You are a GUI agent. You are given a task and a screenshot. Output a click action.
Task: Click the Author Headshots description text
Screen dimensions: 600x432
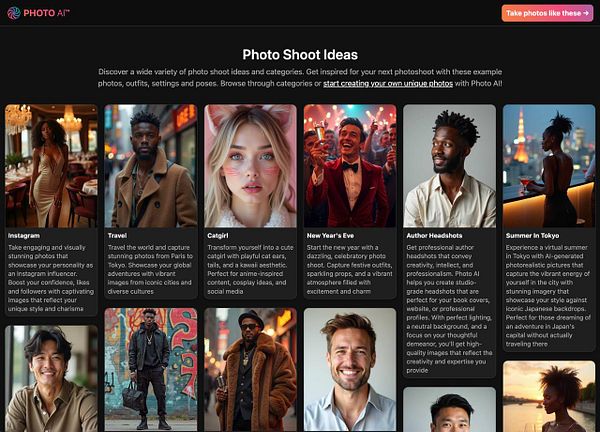449,309
